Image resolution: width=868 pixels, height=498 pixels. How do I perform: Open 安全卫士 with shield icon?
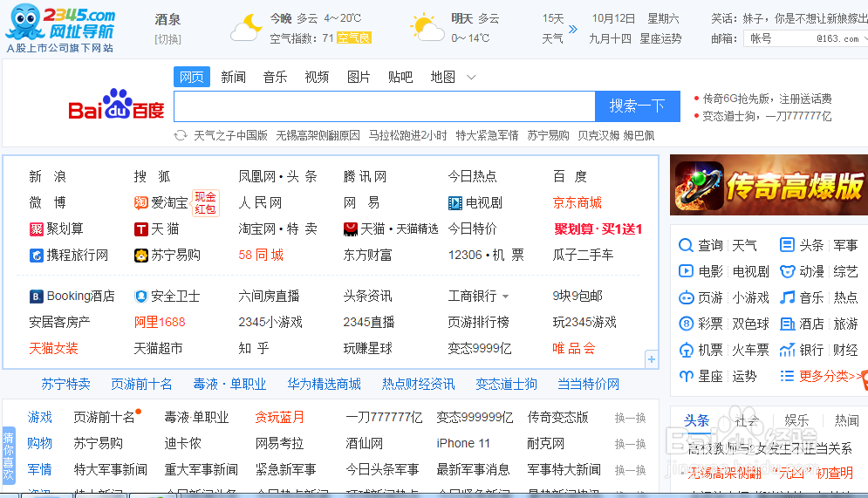[x=167, y=297]
